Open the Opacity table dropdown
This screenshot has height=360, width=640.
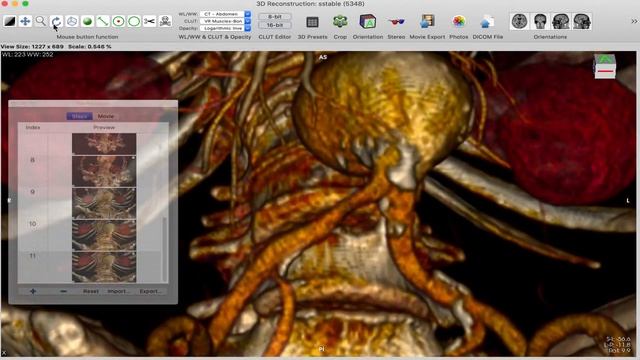pos(225,29)
